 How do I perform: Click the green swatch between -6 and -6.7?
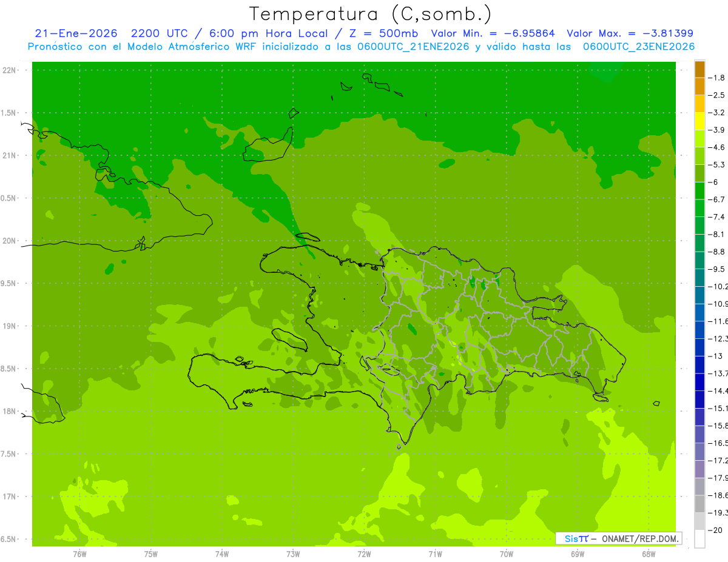point(699,190)
